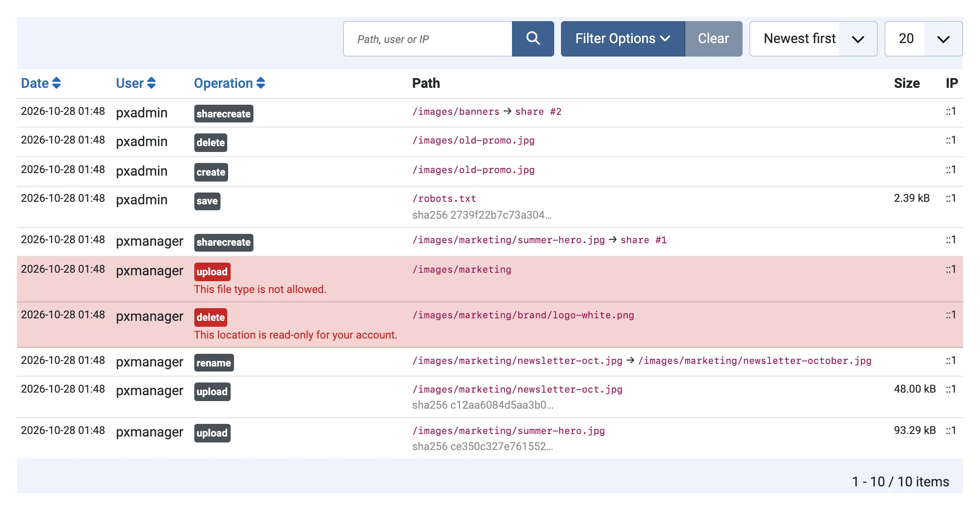Click the upload badge for newsletter-oct.jpg

tap(212, 391)
